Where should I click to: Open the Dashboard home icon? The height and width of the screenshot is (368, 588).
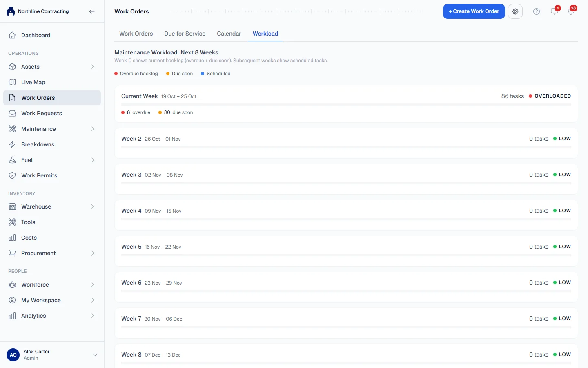(12, 35)
